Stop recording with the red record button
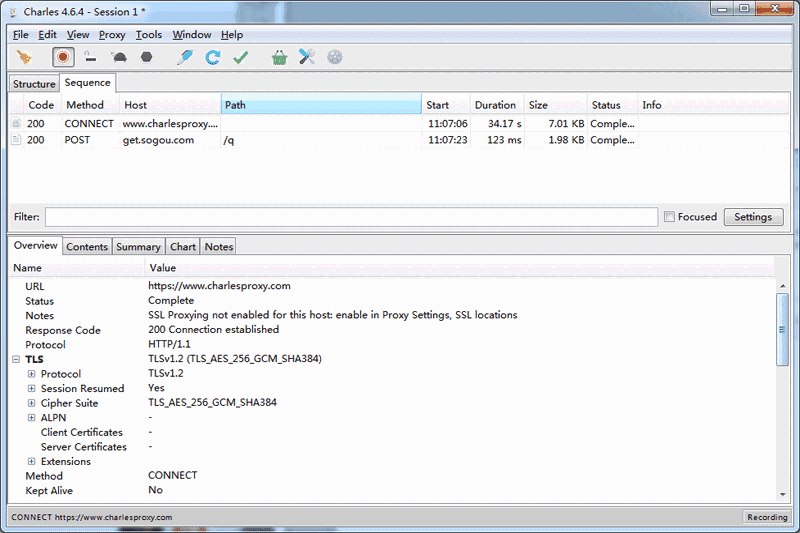800x533 pixels. click(x=63, y=58)
